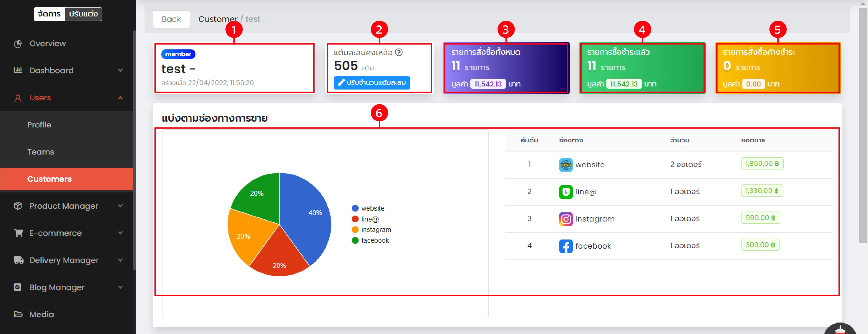Click the อันดับ column header

(529, 140)
